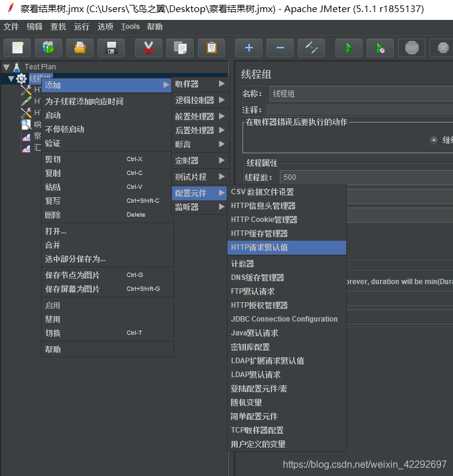Select the continue radio button option
The width and height of the screenshot is (453, 476).
tap(434, 140)
